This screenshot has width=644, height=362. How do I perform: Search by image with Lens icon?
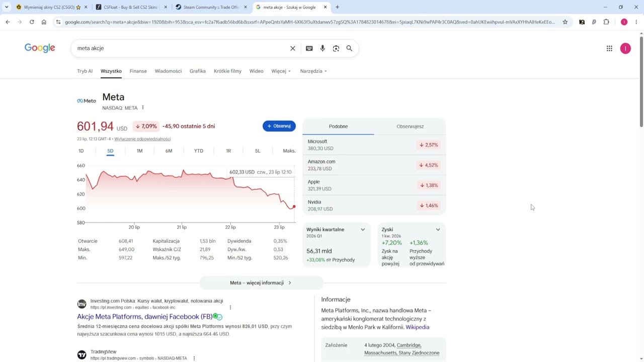click(336, 48)
